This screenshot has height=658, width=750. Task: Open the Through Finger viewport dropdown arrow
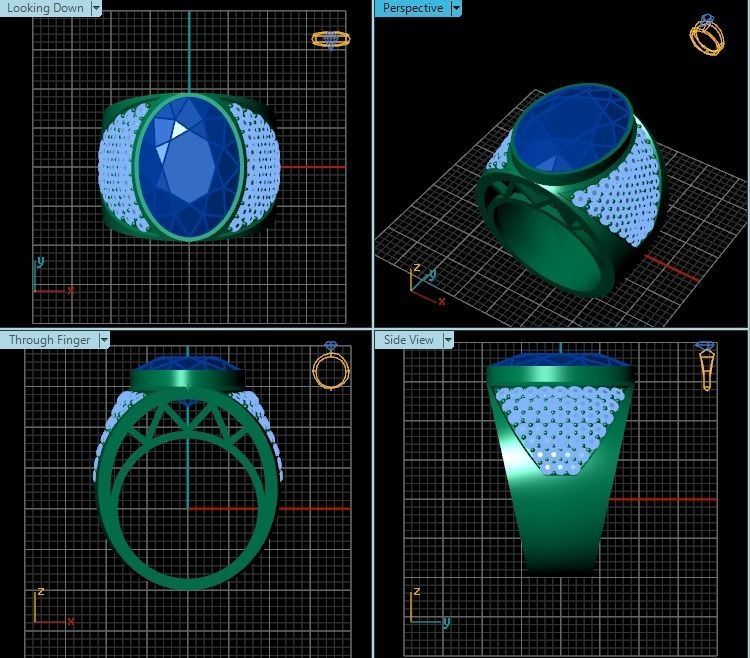click(104, 340)
